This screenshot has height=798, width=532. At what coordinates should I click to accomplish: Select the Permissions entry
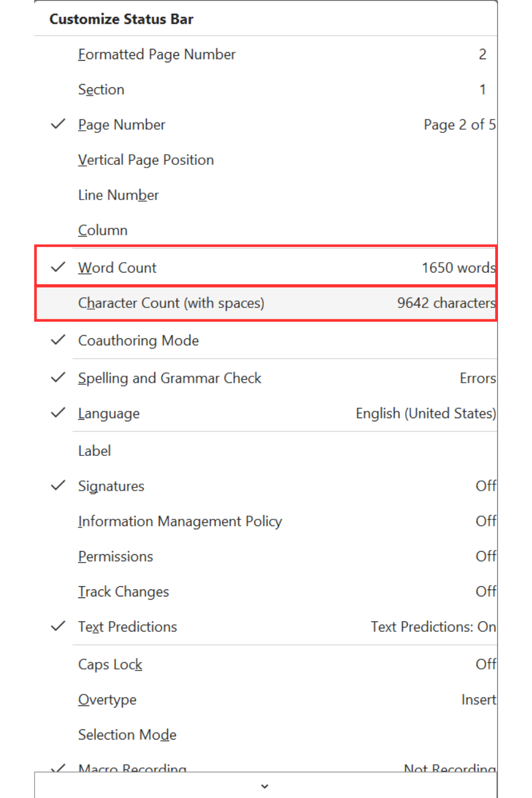coord(265,556)
